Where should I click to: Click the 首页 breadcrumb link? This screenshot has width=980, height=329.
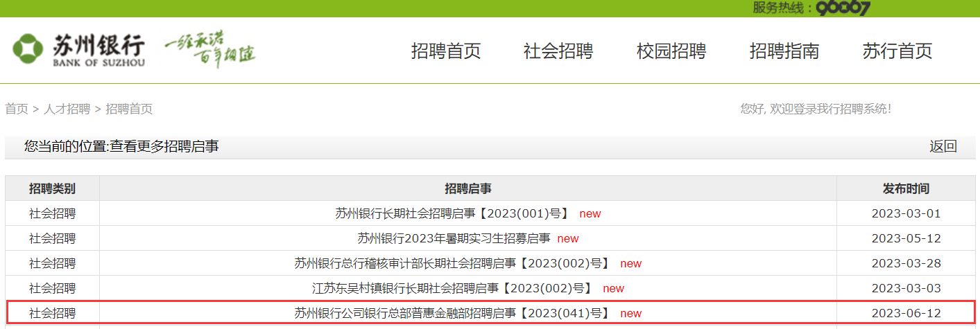(x=17, y=109)
